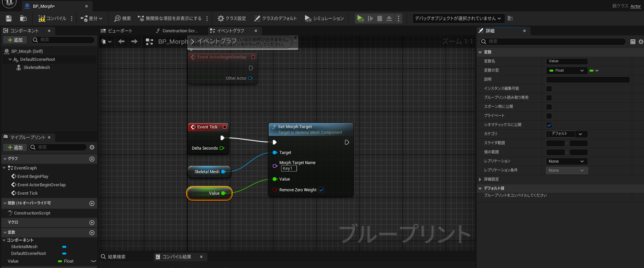Toggle Remove Zero Weight checkbox

click(321, 190)
